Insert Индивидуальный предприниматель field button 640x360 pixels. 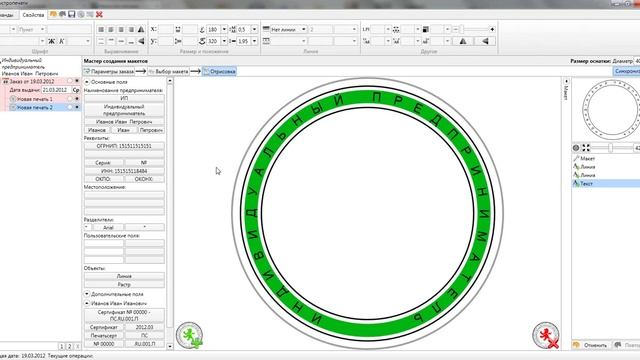coord(124,110)
